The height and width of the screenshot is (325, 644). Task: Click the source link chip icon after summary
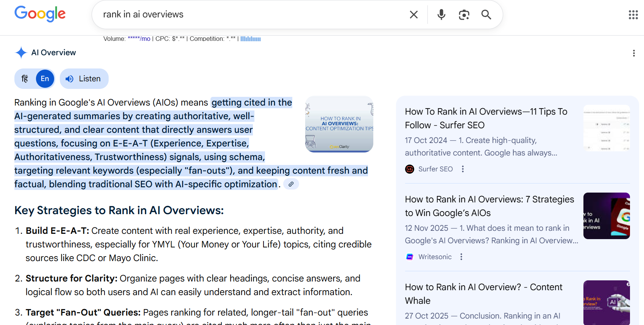(291, 184)
